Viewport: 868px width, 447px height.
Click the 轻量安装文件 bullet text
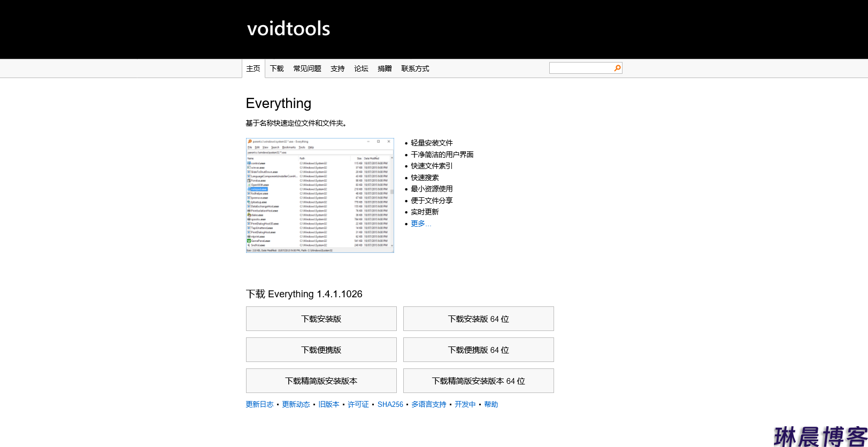click(432, 143)
